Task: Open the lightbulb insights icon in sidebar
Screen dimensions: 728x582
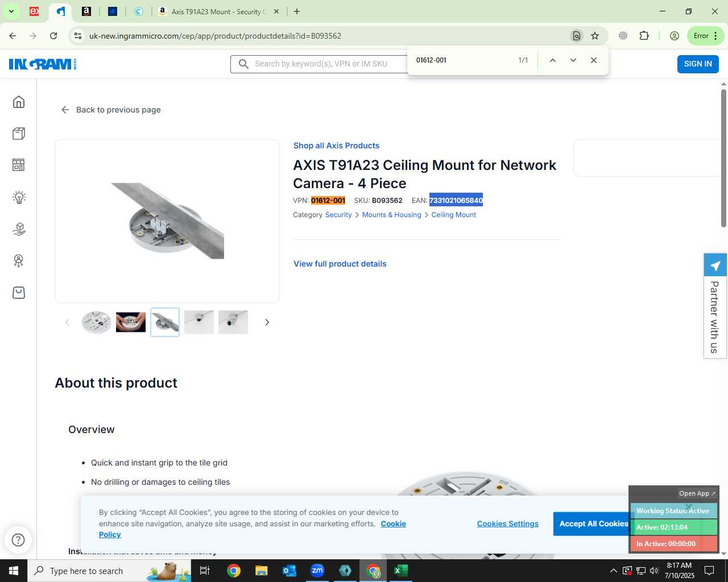Action: pyautogui.click(x=19, y=197)
